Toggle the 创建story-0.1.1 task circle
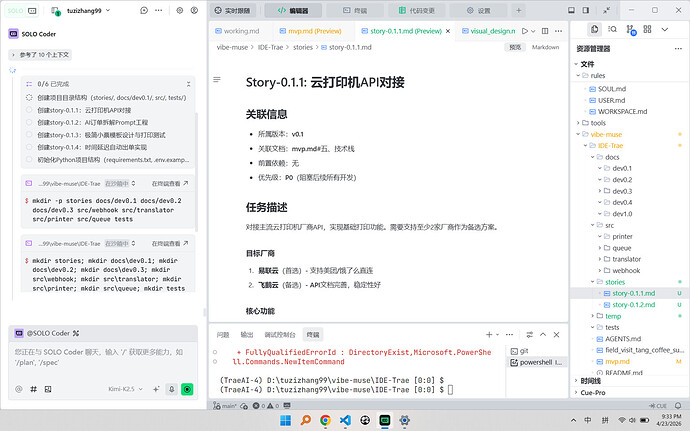690x431 pixels. point(29,110)
